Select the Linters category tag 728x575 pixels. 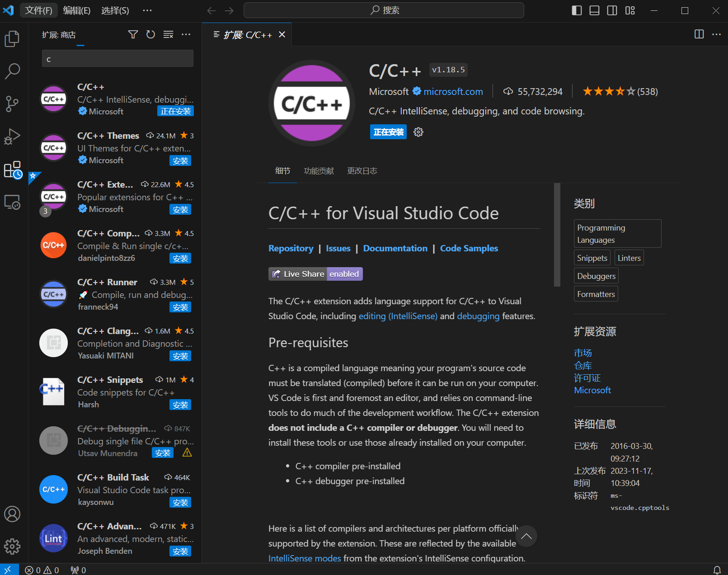coord(629,258)
